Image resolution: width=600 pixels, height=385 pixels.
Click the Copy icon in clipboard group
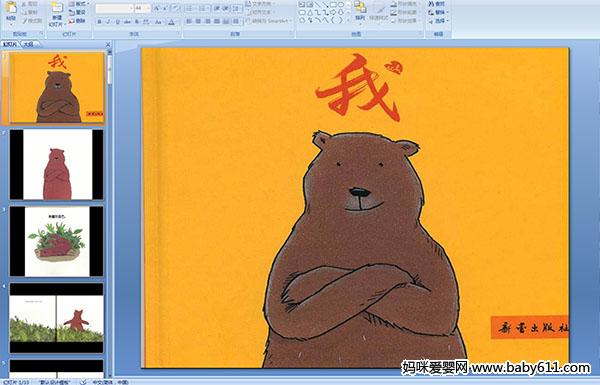click(24, 12)
